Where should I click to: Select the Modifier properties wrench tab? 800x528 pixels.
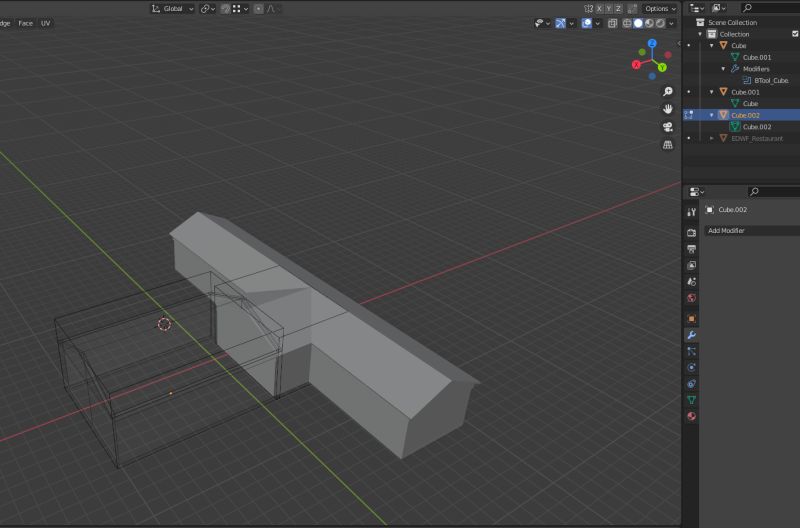(x=691, y=335)
